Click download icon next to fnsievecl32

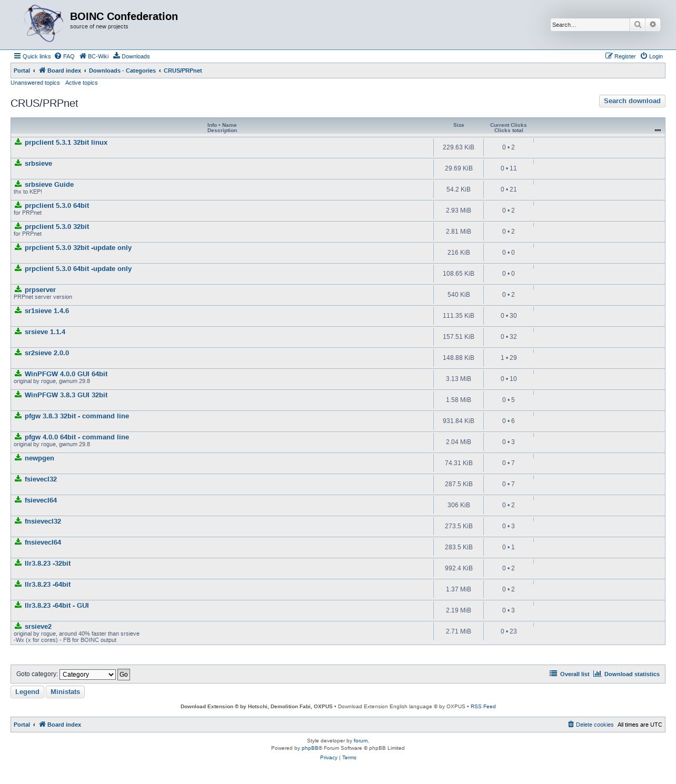(x=18, y=521)
